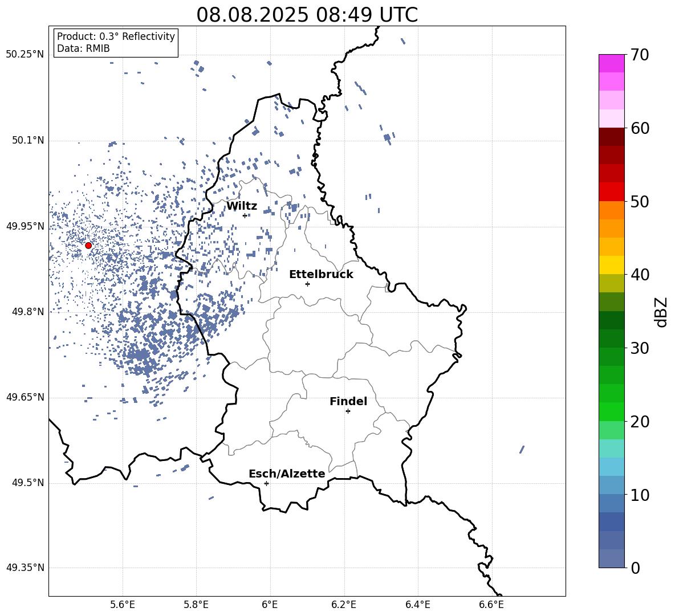Click the 5.6°E longitude label
This screenshot has width=675, height=616.
[123, 605]
